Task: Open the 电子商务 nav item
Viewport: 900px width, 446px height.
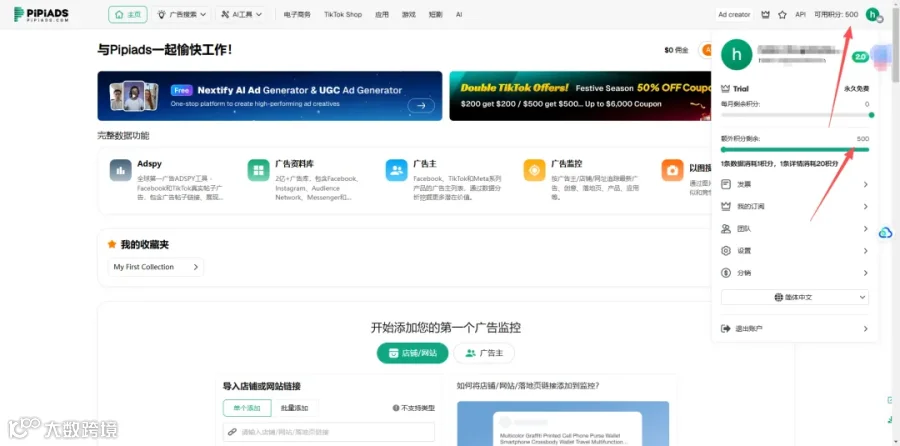Action: click(x=297, y=14)
